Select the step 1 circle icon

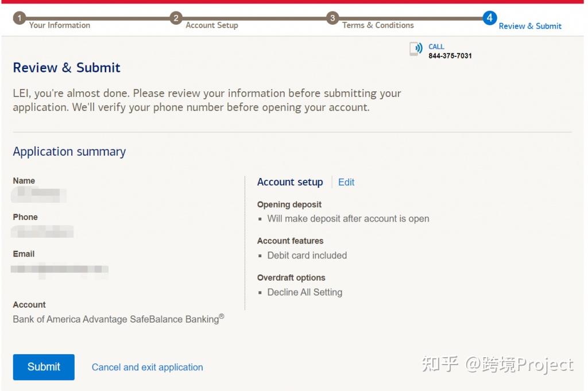tap(20, 18)
